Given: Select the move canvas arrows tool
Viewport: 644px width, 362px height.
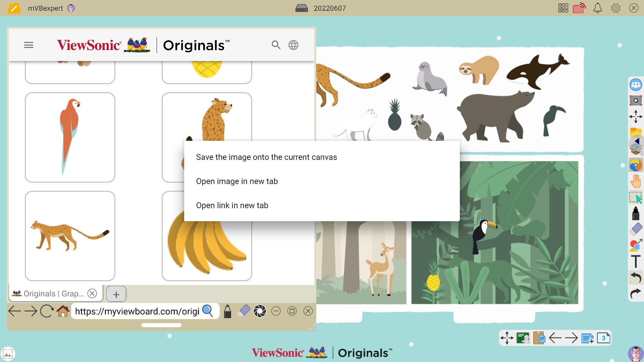Looking at the screenshot, I should [x=636, y=117].
